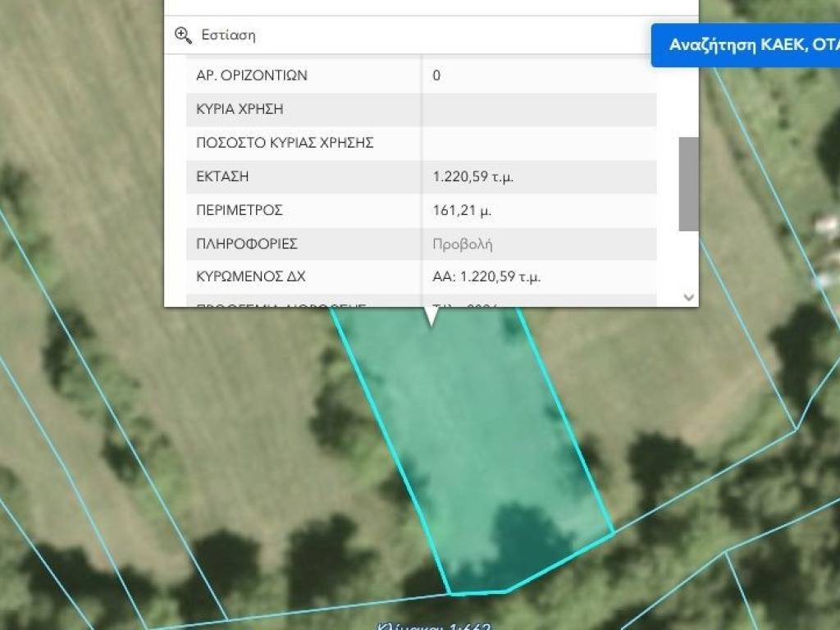Click the Εστίαση magnifier zoom icon
This screenshot has height=630, width=840.
183,34
